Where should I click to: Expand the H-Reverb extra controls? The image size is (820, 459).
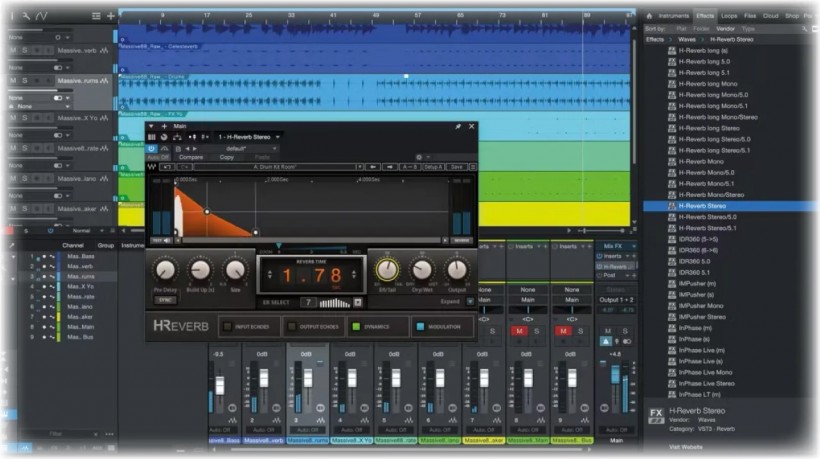click(x=470, y=302)
